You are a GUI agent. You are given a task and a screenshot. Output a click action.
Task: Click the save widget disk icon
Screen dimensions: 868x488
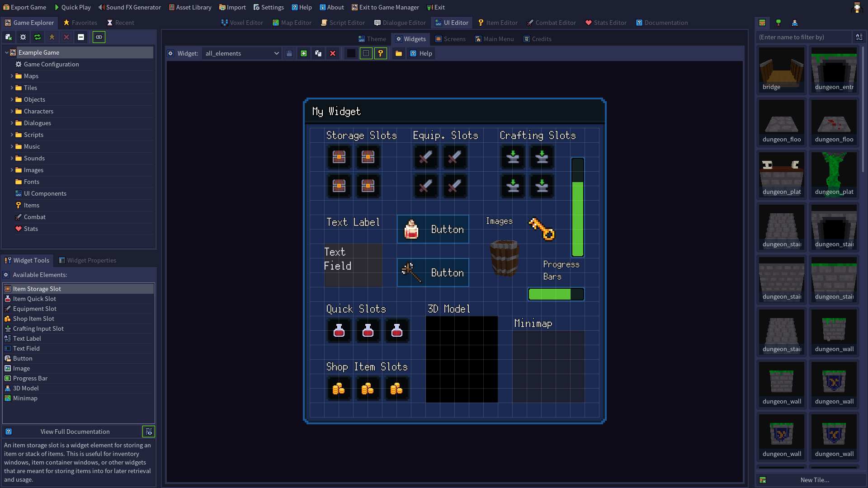[x=289, y=53]
